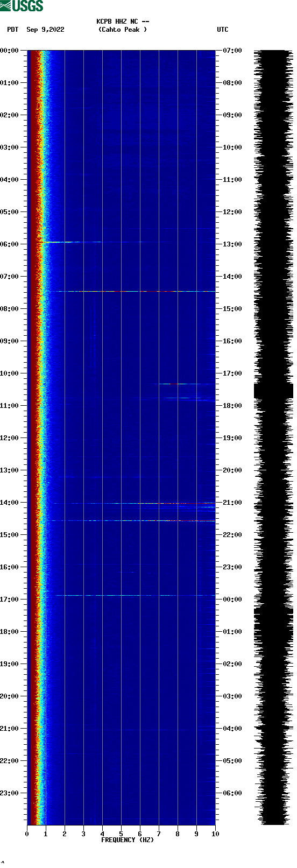Click the 00:00 UTC time label

[232, 599]
